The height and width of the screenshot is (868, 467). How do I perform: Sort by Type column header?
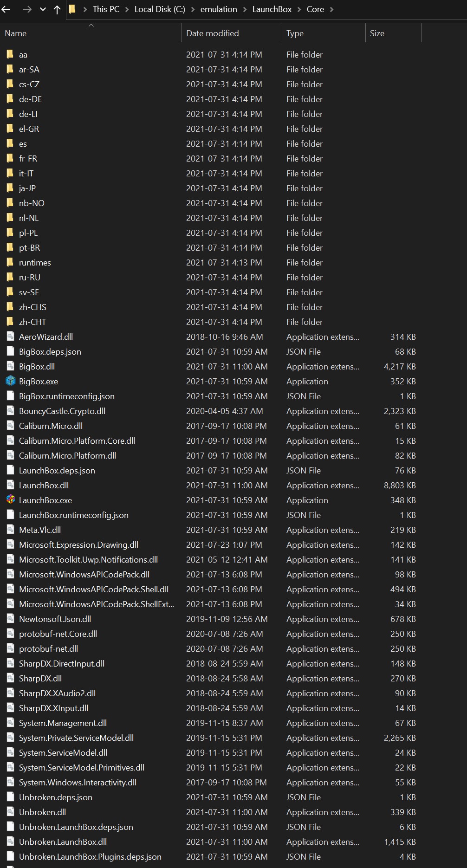coord(295,33)
